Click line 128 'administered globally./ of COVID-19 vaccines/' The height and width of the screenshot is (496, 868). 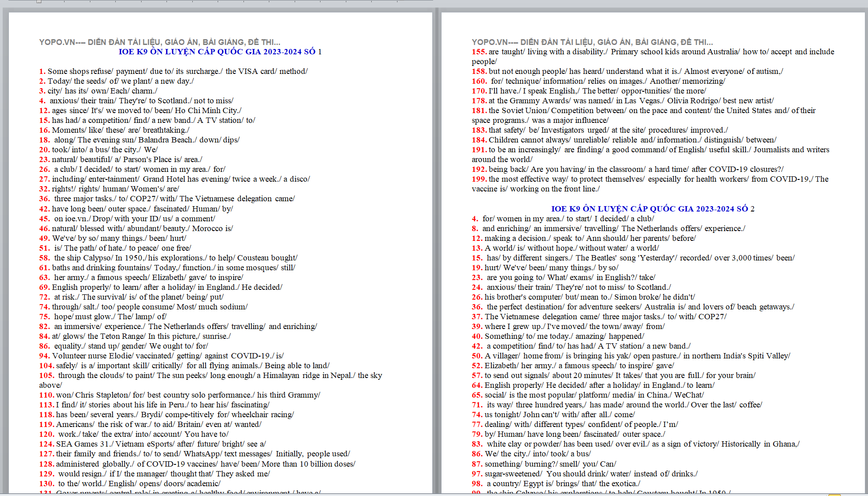(x=197, y=464)
